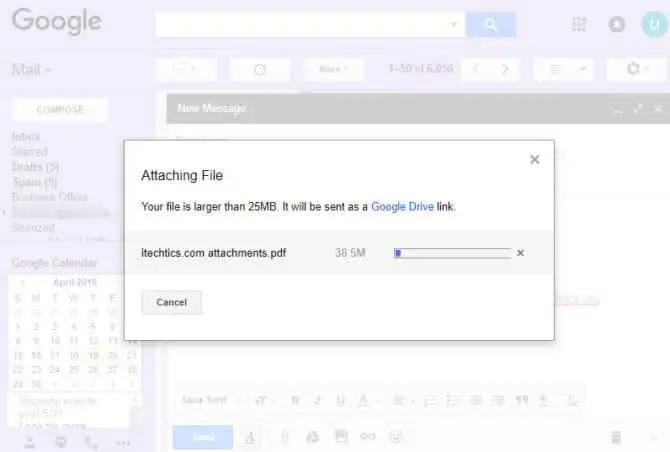Insert files using Google Drive icon
Image resolution: width=670 pixels, height=452 pixels.
point(313,437)
